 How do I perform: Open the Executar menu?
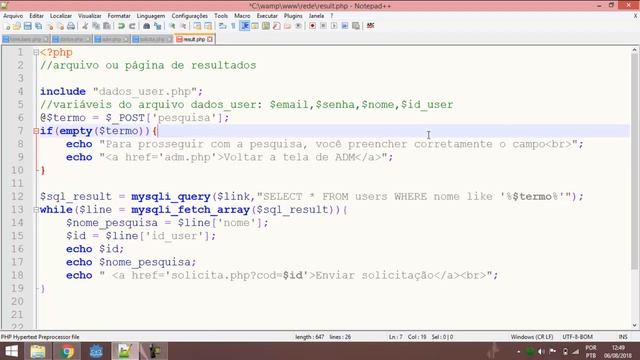(267, 16)
